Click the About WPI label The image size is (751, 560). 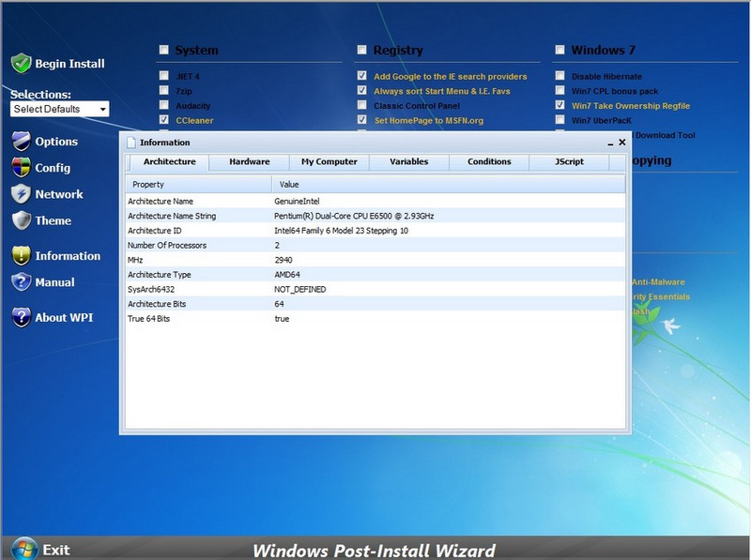(64, 318)
